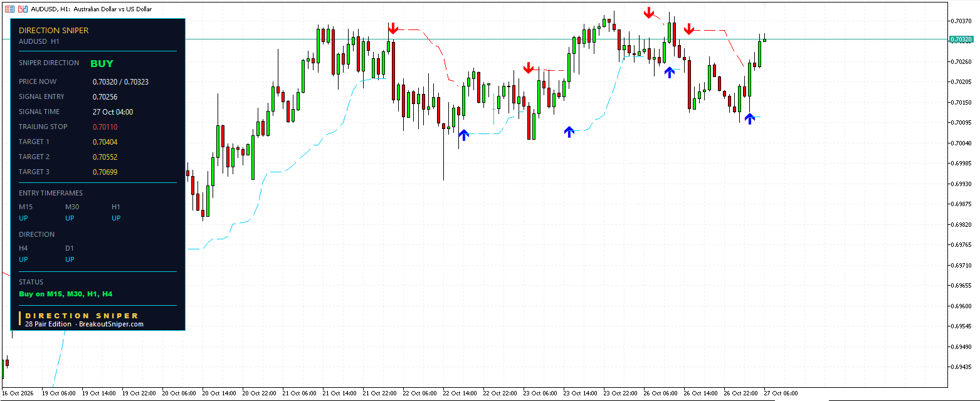Click the STATUS section label
The width and height of the screenshot is (980, 401).
(x=31, y=282)
